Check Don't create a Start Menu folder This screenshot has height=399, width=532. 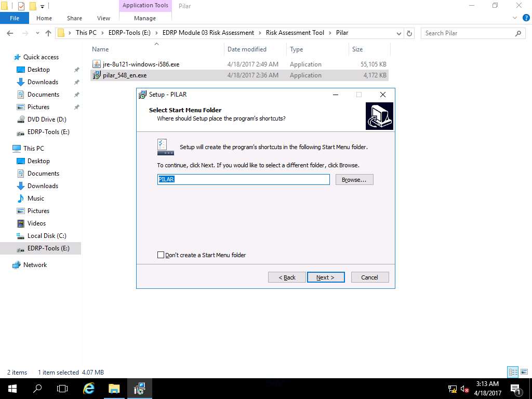click(x=161, y=255)
